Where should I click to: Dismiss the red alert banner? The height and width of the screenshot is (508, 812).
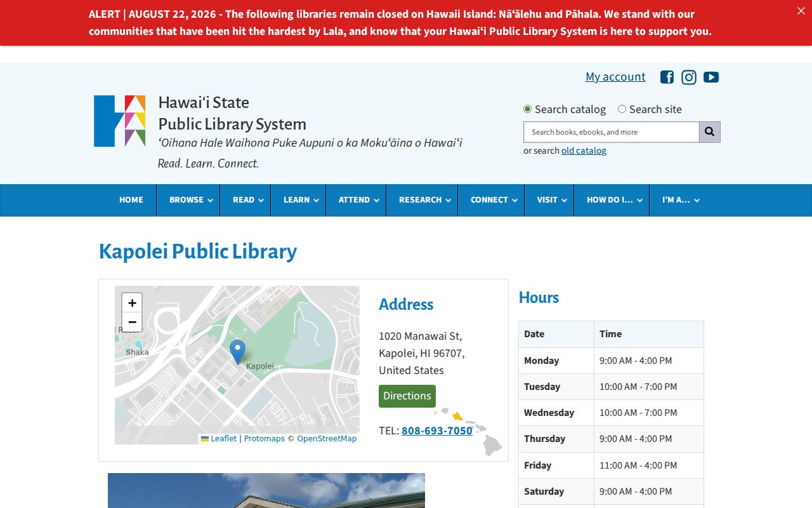(801, 11)
